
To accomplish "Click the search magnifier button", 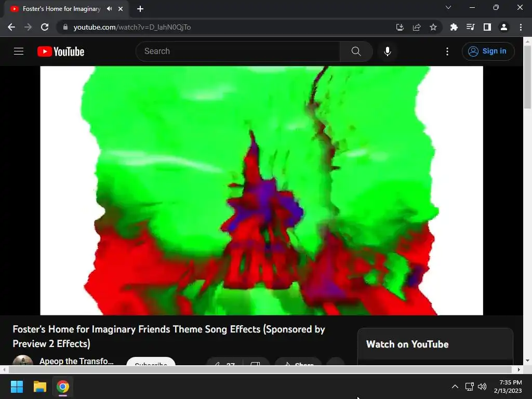I will click(x=356, y=51).
